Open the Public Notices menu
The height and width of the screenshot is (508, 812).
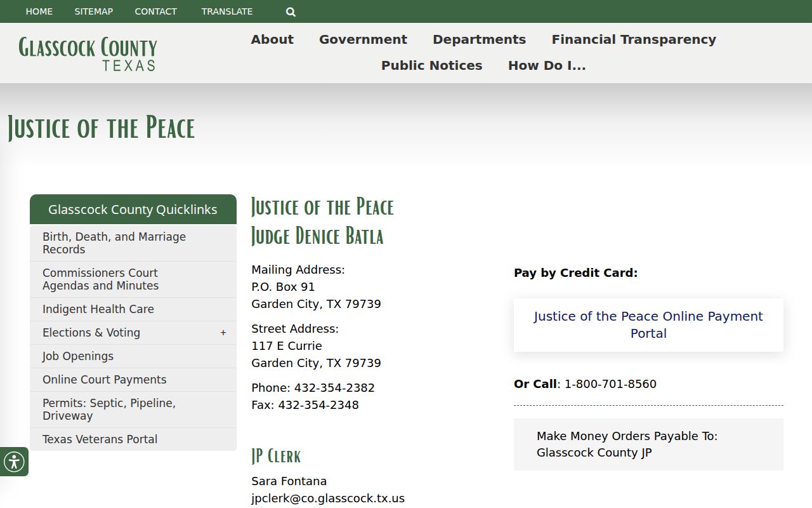432,65
